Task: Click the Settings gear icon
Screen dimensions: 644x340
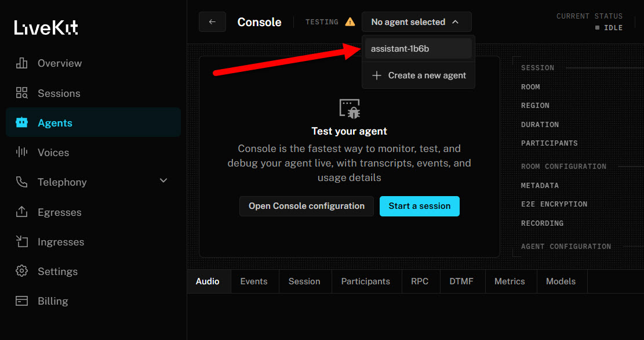Action: [22, 271]
